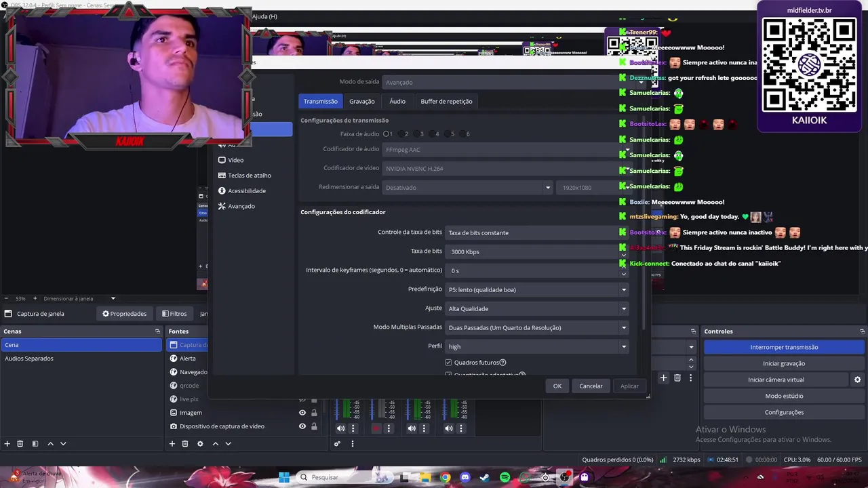Move scene down with arrow in Cenas toolbar
Viewport: 868px width, 488px height.
[63, 444]
